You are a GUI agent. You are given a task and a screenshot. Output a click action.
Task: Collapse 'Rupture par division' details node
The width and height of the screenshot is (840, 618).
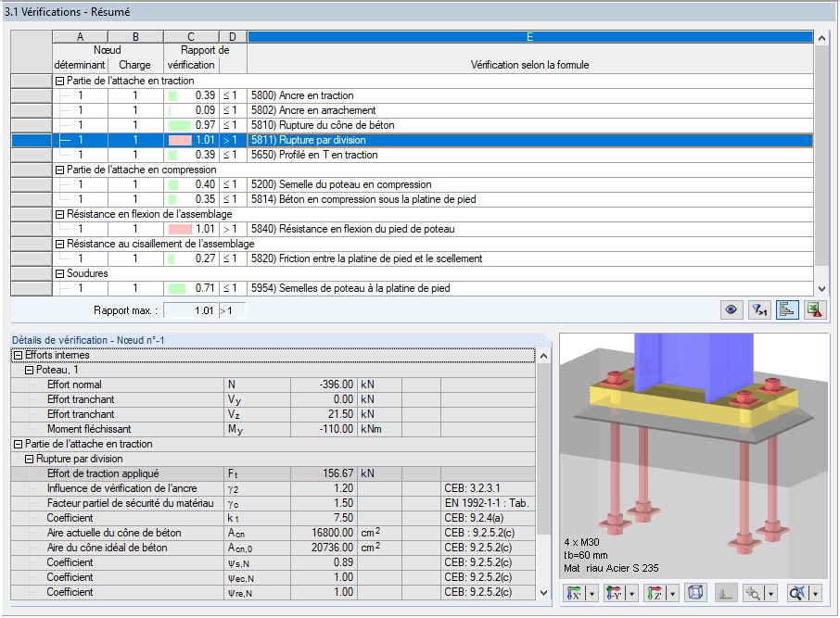pyautogui.click(x=30, y=459)
